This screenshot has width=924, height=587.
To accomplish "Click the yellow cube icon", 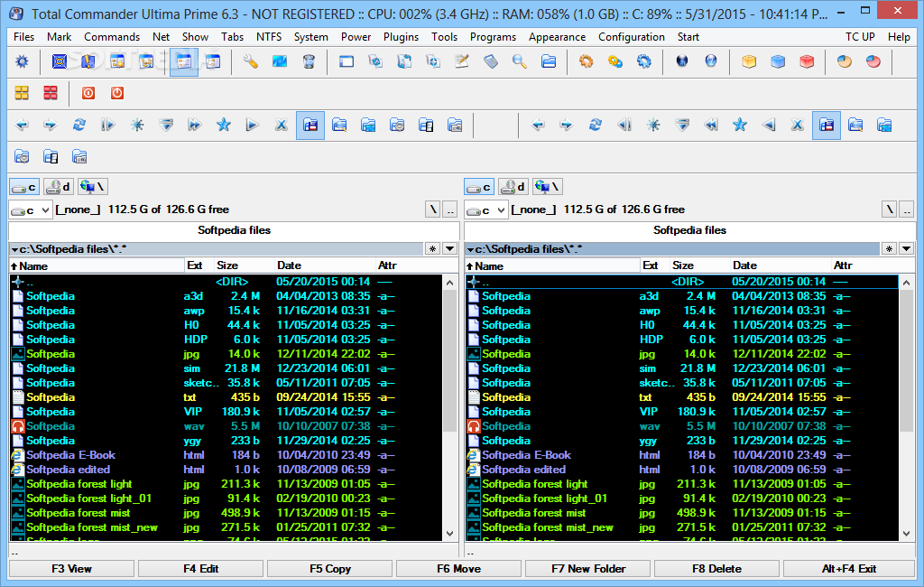I will [748, 61].
